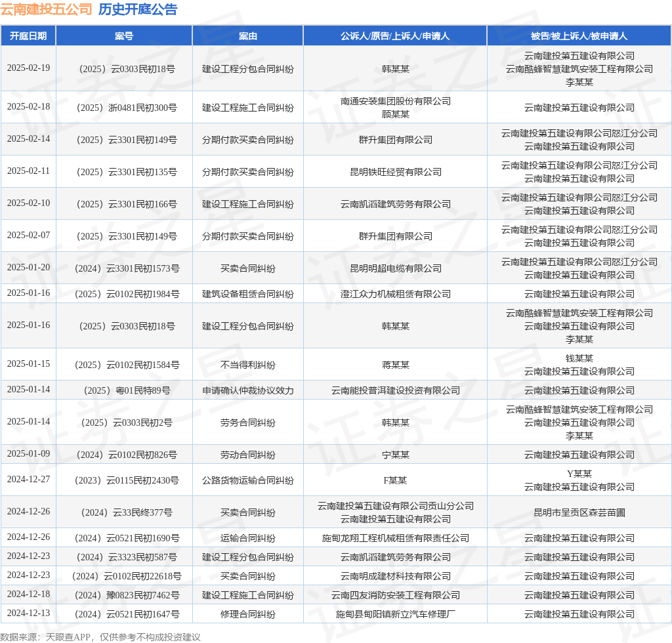Screen dimensions: 672x643
Task: Click defendant Y某某
Action: tap(579, 474)
